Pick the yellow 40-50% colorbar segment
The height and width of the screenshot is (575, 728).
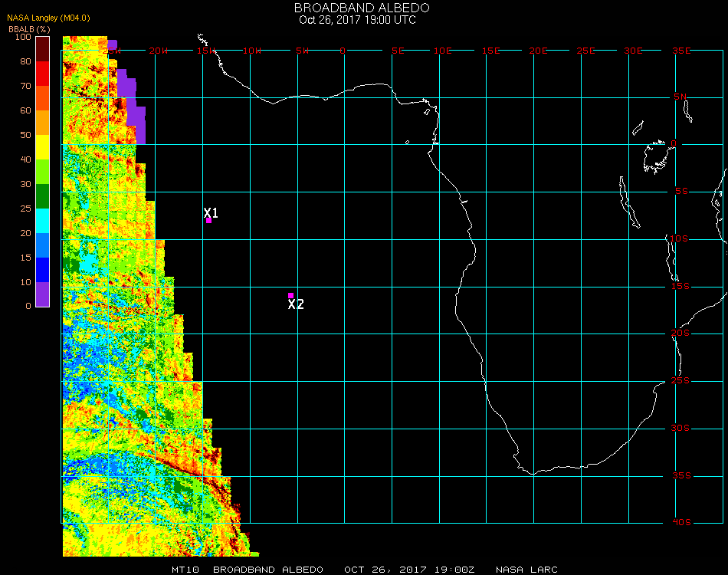point(43,146)
